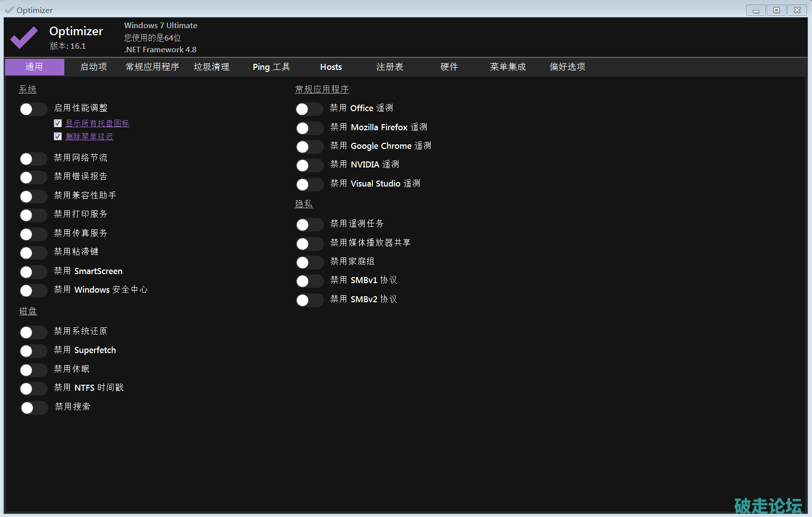Turn on 禁用 SmartScreen toggle
Screen dimensions: 812x517
(33, 272)
